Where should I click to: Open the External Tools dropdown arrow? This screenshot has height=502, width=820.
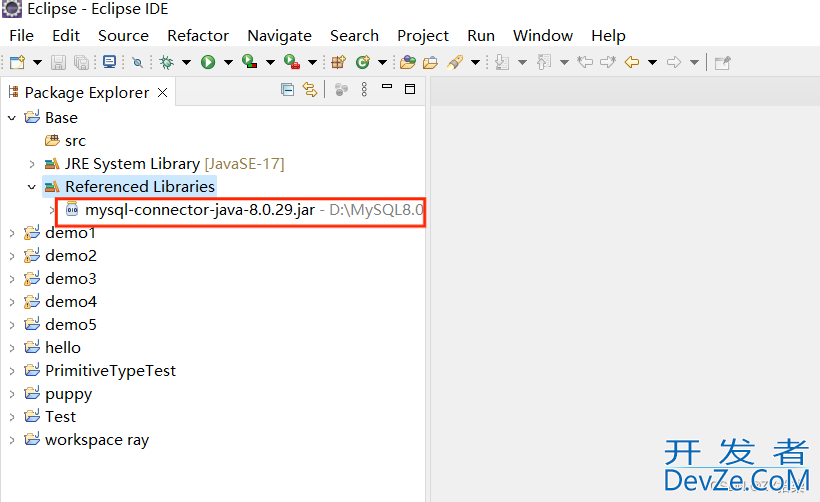pyautogui.click(x=313, y=63)
